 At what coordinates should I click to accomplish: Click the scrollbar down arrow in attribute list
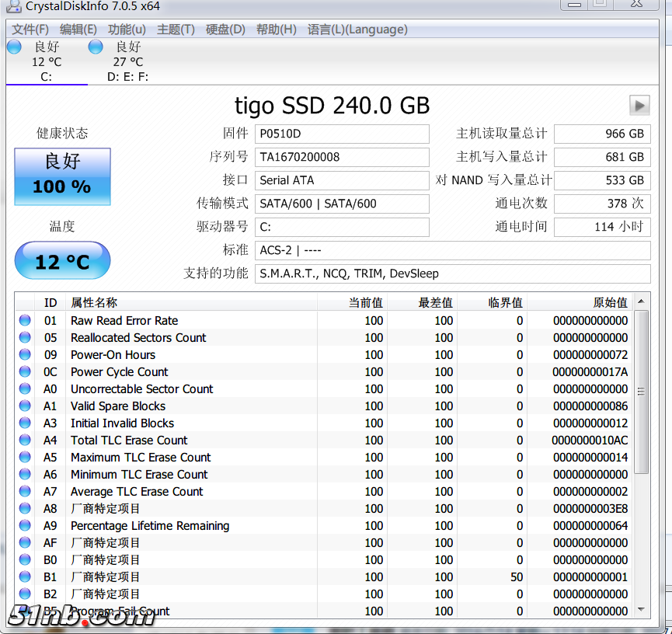point(642,610)
